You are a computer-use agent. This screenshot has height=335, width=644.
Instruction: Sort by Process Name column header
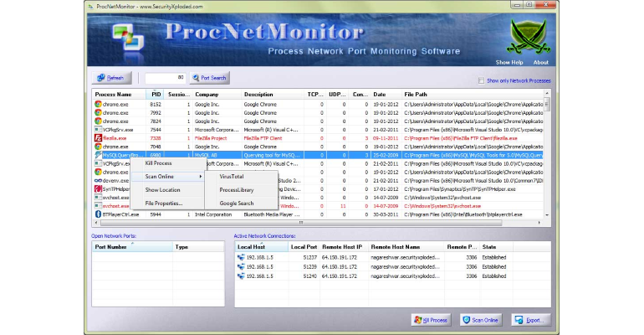pos(119,94)
